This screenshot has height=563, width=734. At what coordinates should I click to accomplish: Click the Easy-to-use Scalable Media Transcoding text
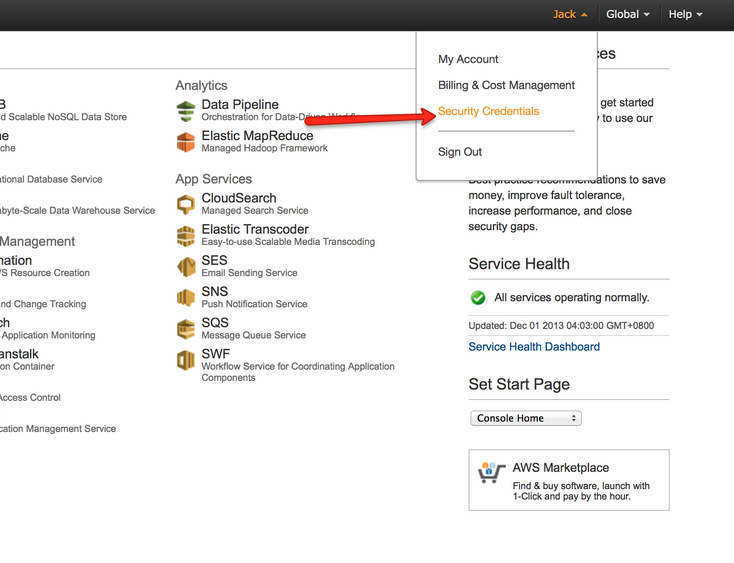coord(288,242)
